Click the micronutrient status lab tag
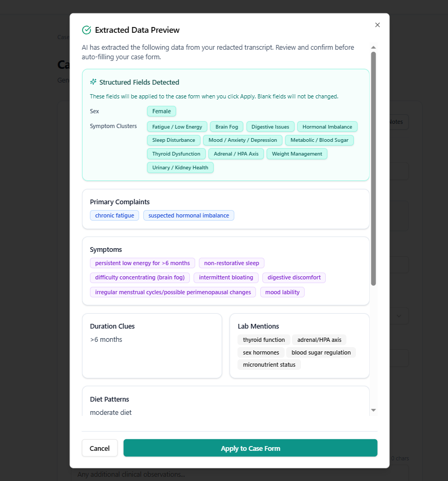 point(269,365)
